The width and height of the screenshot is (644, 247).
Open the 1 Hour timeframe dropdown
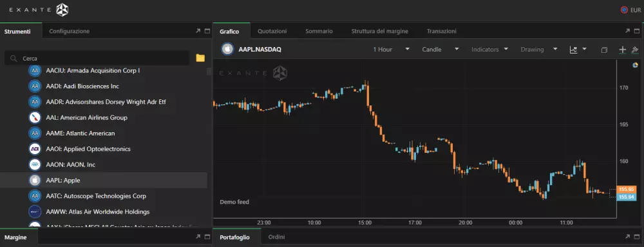(x=391, y=49)
